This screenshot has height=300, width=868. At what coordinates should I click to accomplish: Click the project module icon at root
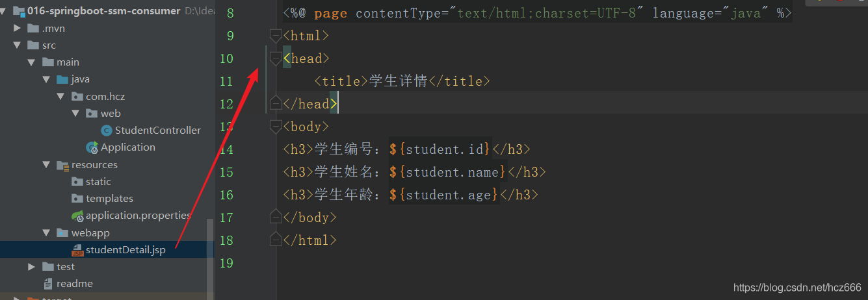pos(19,11)
